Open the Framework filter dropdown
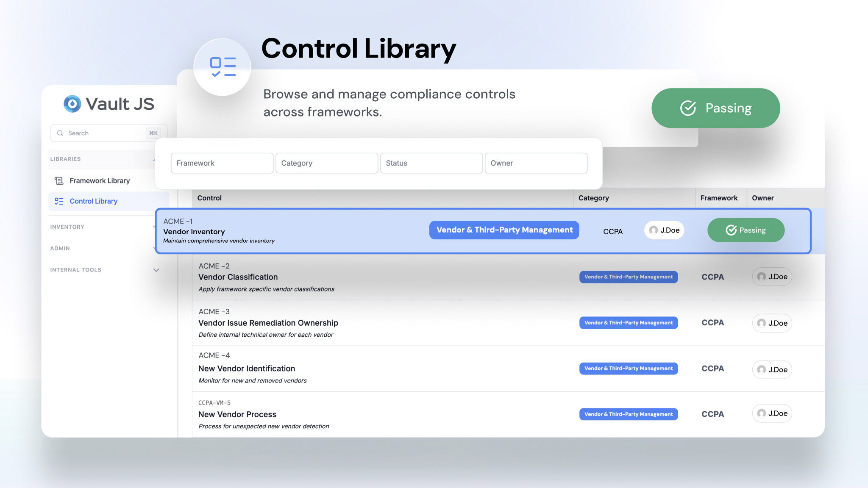868x488 pixels. (222, 163)
